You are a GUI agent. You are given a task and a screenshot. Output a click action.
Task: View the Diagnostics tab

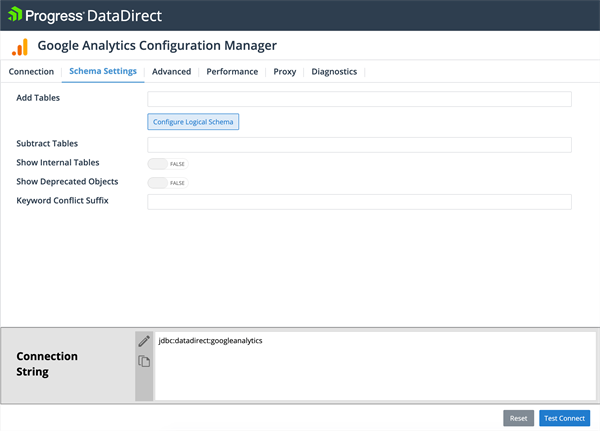click(x=334, y=72)
